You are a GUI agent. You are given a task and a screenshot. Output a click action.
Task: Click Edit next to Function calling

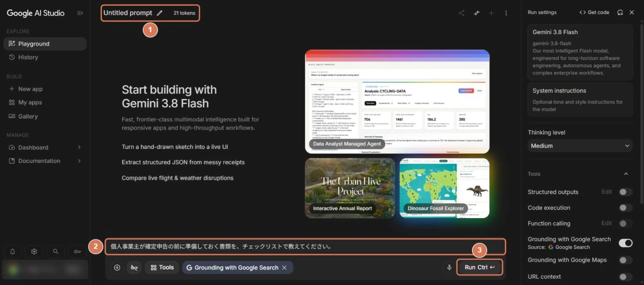[607, 223]
